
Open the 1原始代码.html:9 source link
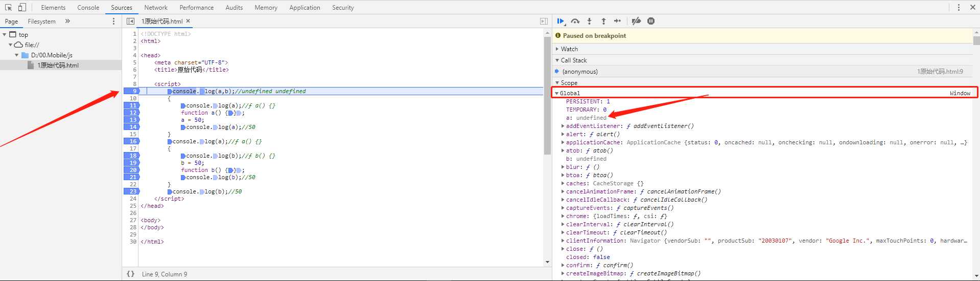click(x=940, y=72)
